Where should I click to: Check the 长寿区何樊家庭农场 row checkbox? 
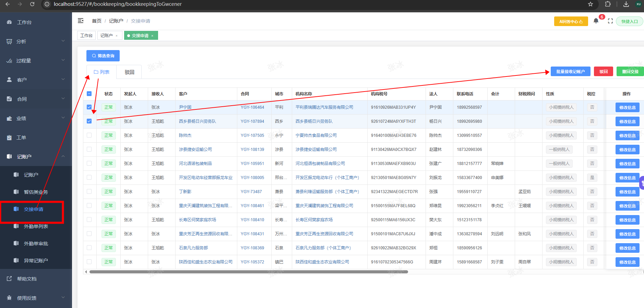[x=89, y=220]
